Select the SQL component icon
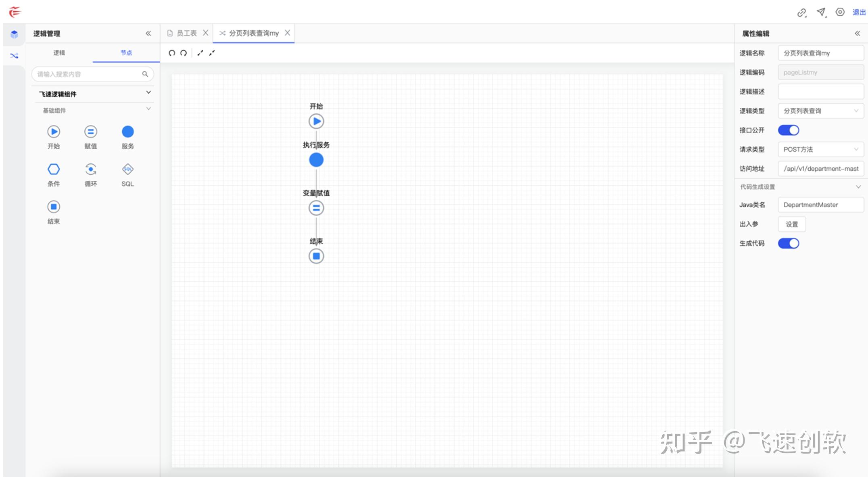 pyautogui.click(x=127, y=169)
